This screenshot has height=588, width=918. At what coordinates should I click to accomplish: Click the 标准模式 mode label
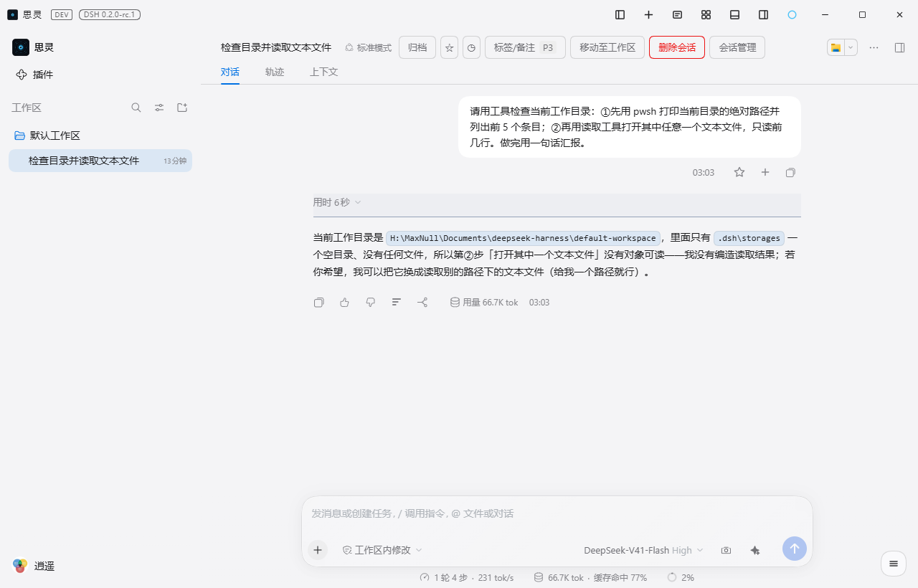[x=368, y=47]
